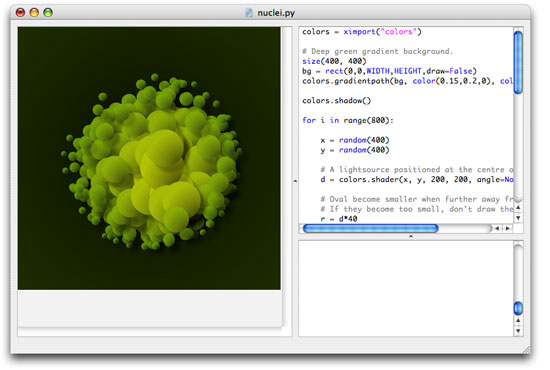This screenshot has width=550, height=370.
Task: Click the line starting 'd = colors.shader(x, y'
Action: 417,179
